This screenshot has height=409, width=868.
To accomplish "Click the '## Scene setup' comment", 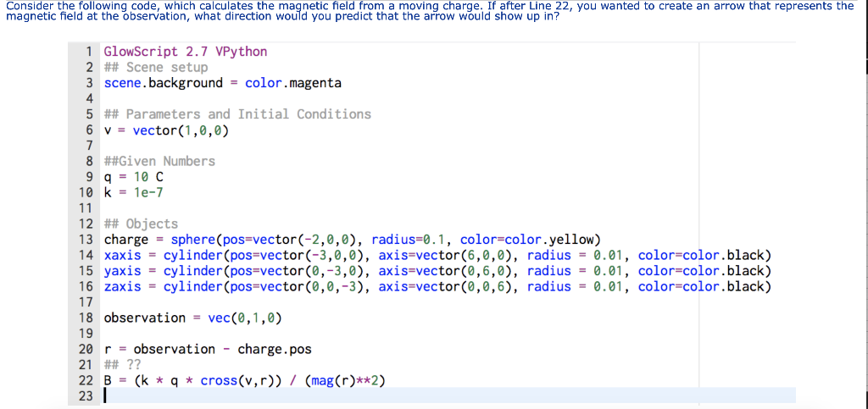I will pyautogui.click(x=156, y=68).
